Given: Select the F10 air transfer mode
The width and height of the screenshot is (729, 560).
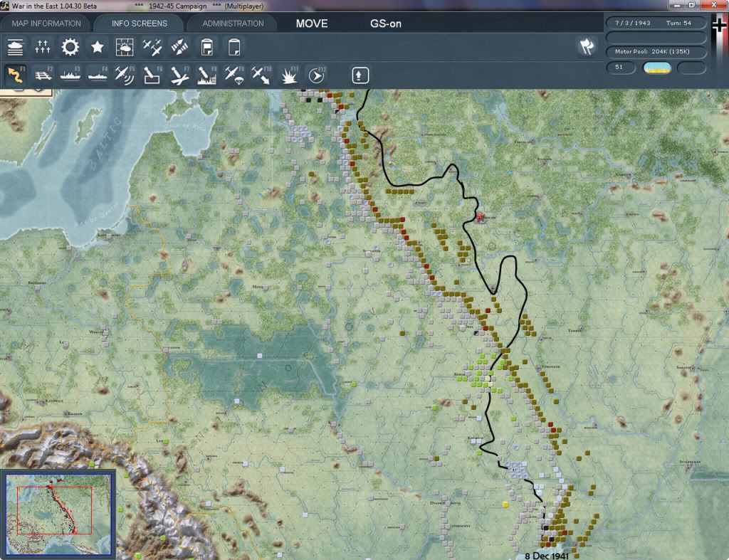Looking at the screenshot, I should [261, 75].
